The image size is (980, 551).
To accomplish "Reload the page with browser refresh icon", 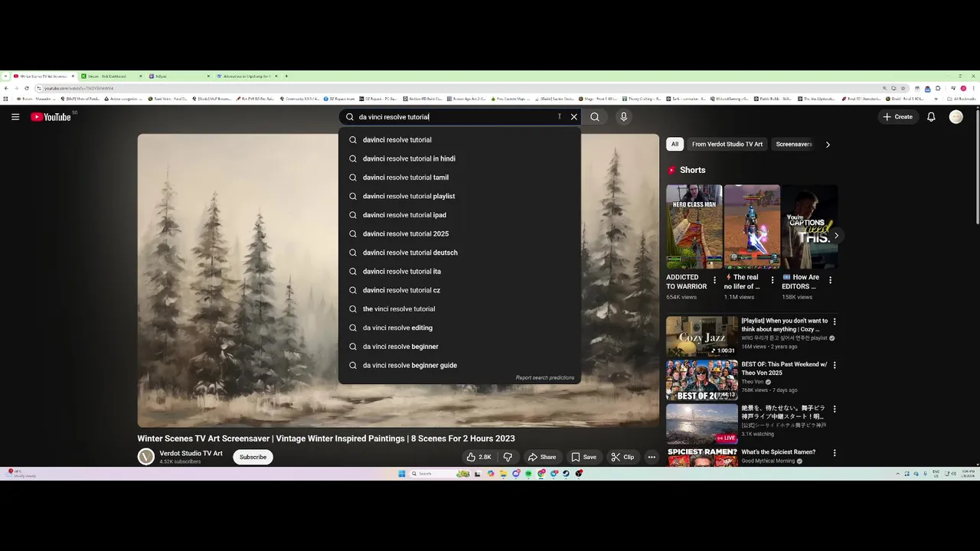I will click(27, 88).
